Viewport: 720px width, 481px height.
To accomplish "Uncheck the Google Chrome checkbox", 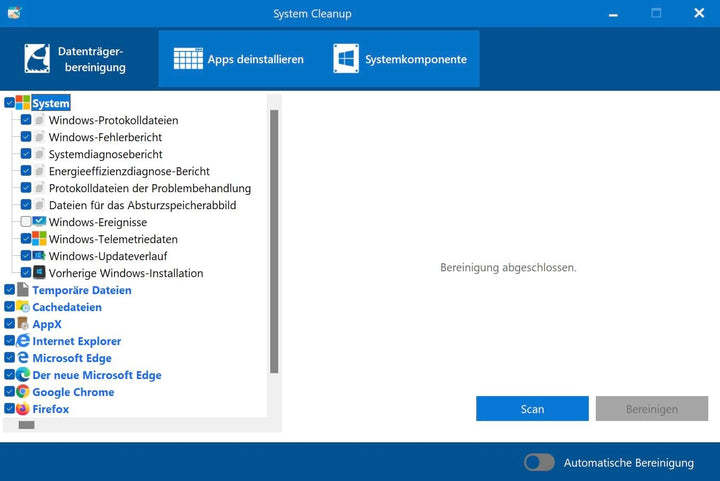I will click(9, 392).
